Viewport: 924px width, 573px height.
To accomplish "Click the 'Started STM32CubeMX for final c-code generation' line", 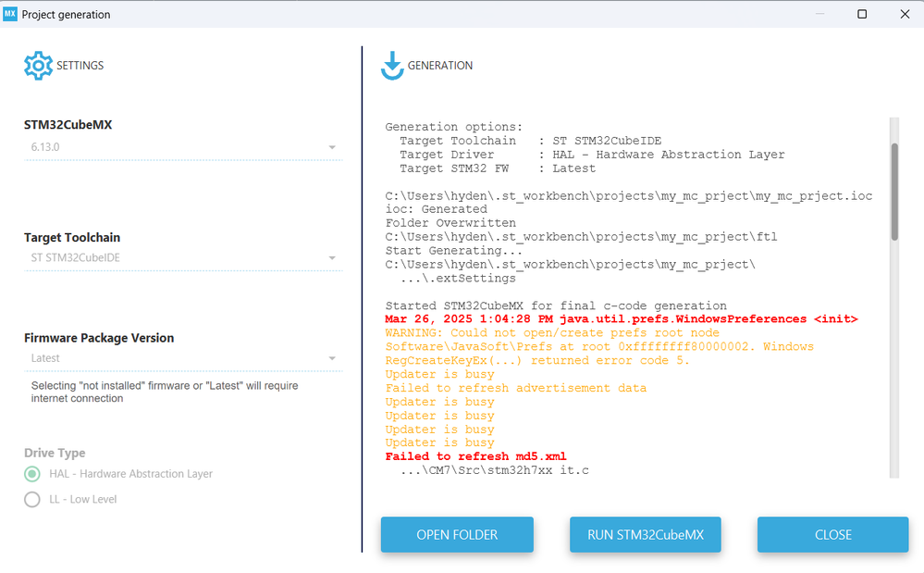I will click(556, 305).
